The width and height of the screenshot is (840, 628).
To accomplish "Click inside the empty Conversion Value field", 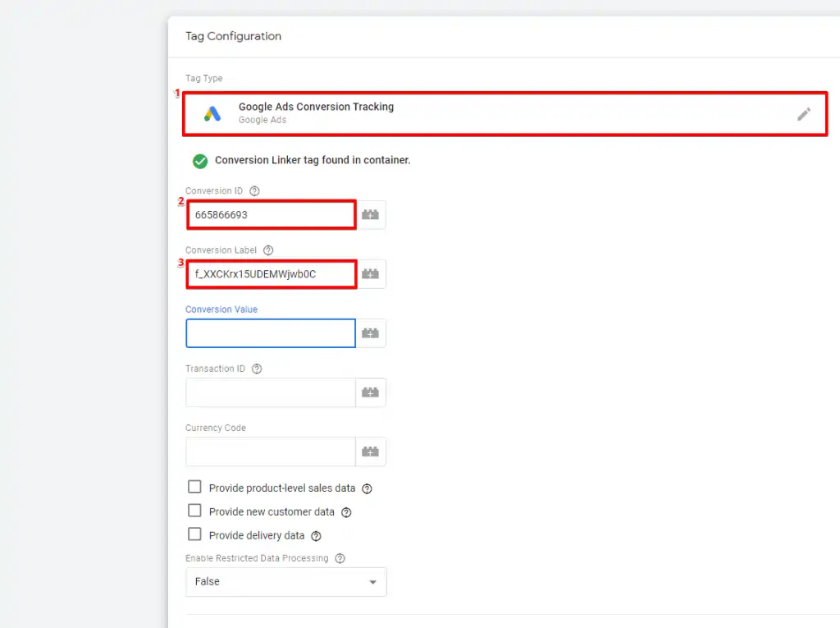I will 270,332.
